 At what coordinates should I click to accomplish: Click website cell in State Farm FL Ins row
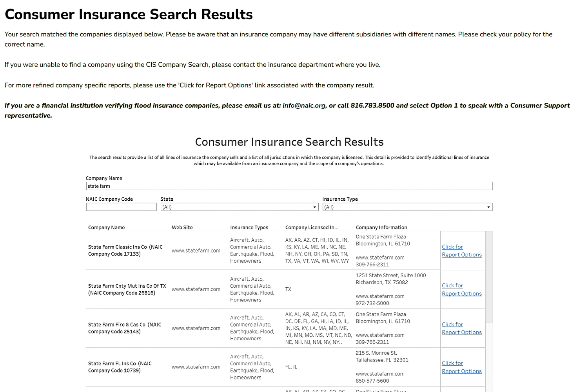196,367
